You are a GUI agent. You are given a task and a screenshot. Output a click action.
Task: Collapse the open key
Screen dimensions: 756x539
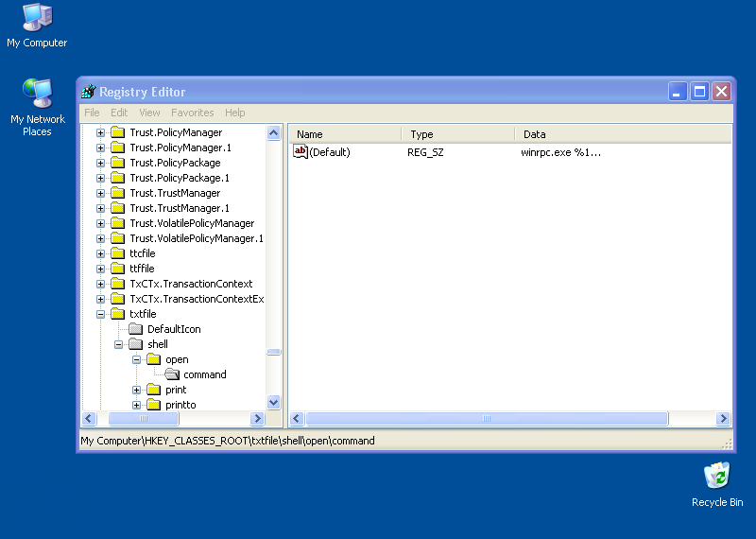click(x=136, y=359)
